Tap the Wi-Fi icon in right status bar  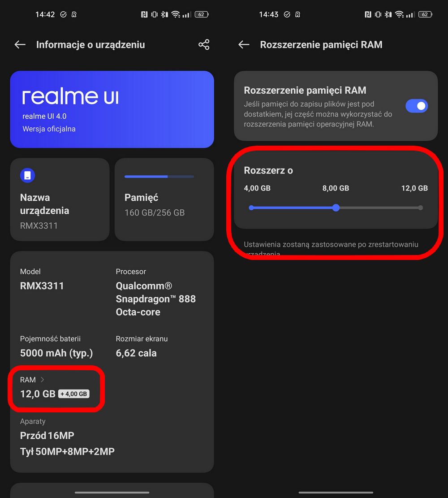tap(400, 14)
